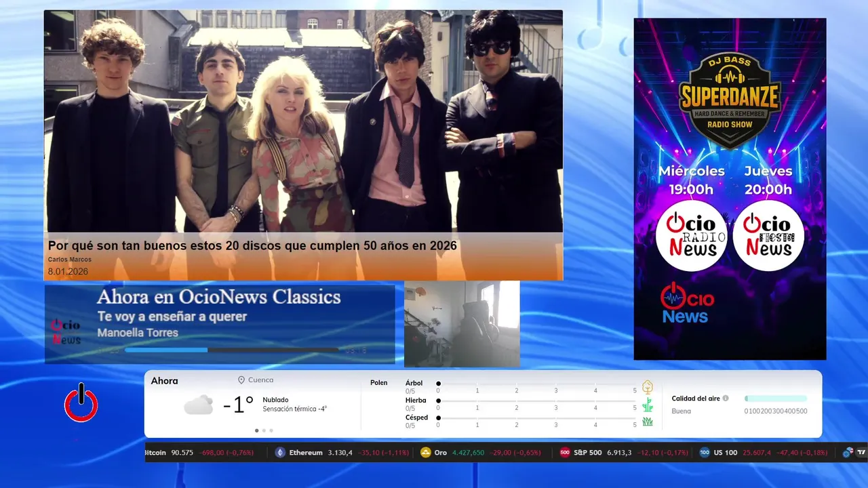Click the Hierba pollen level slider
The width and height of the screenshot is (868, 488).
click(x=536, y=401)
